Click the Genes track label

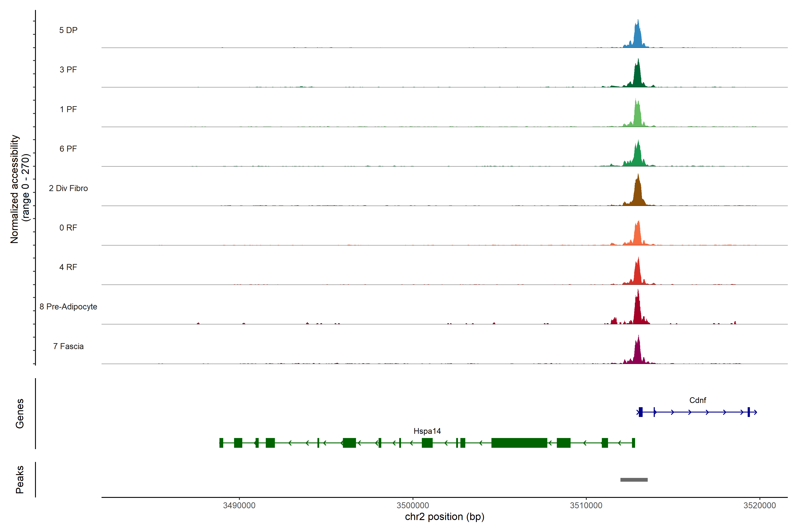tap(20, 414)
